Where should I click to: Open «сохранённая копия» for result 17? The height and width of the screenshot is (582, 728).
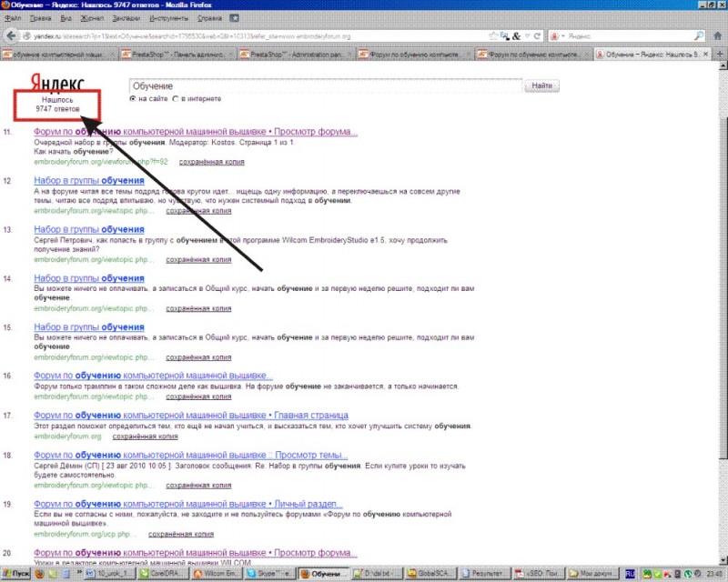tap(146, 436)
